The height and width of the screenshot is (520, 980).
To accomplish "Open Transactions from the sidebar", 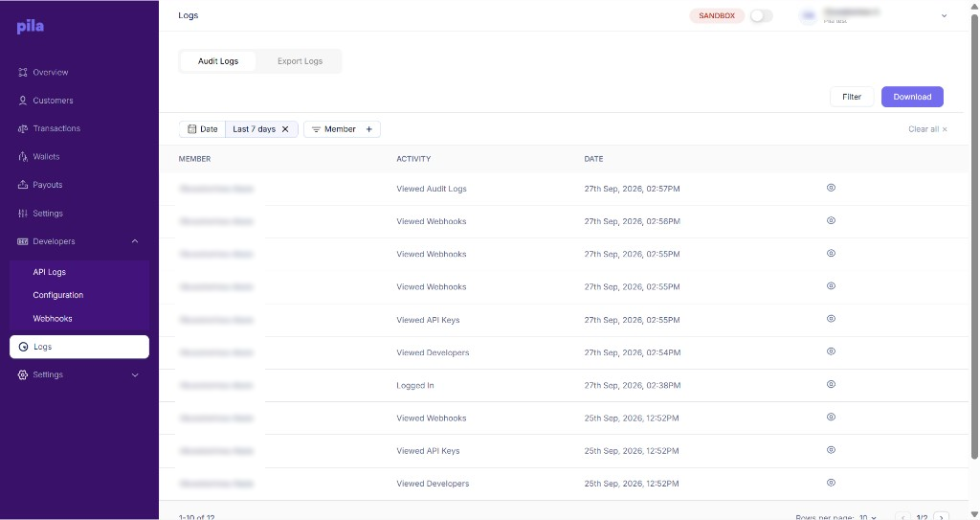I will (x=56, y=129).
